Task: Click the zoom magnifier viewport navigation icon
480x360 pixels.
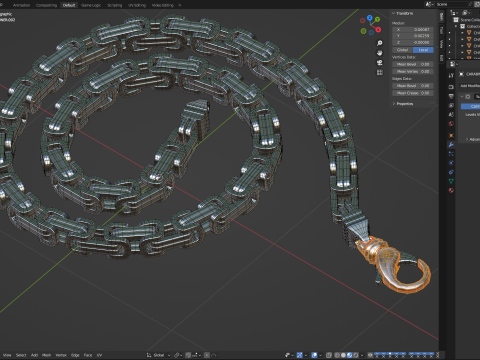Action: pyautogui.click(x=379, y=43)
